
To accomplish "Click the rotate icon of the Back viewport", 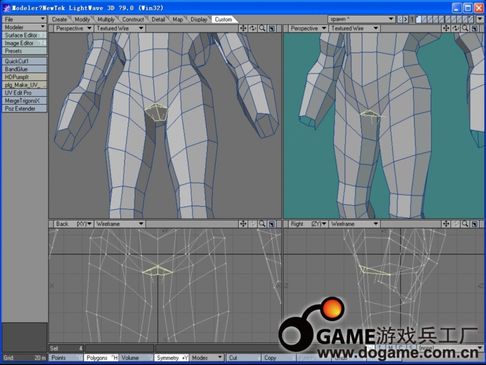I will (x=253, y=224).
